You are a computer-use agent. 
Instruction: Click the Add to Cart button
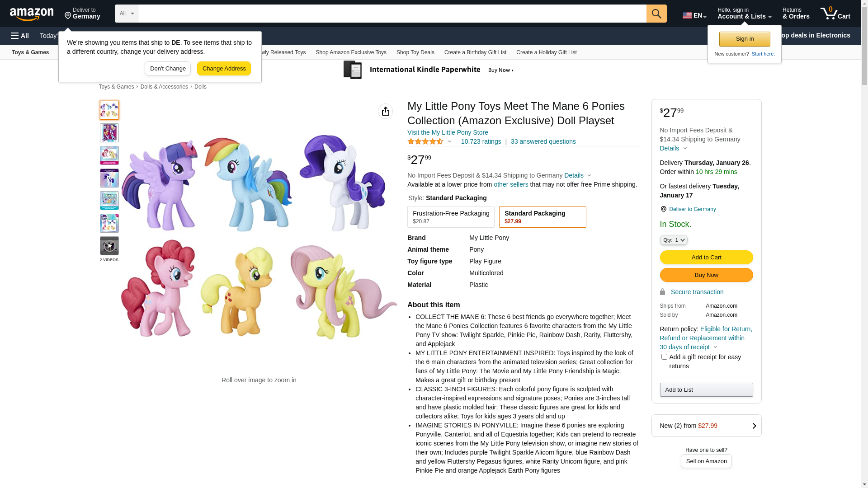pos(706,258)
